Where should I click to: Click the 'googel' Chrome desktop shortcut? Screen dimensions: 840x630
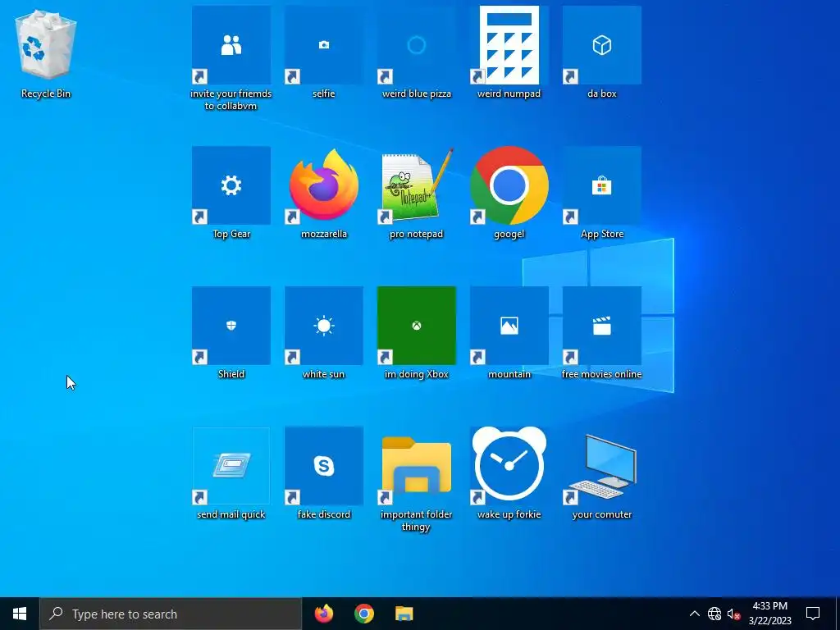click(509, 192)
